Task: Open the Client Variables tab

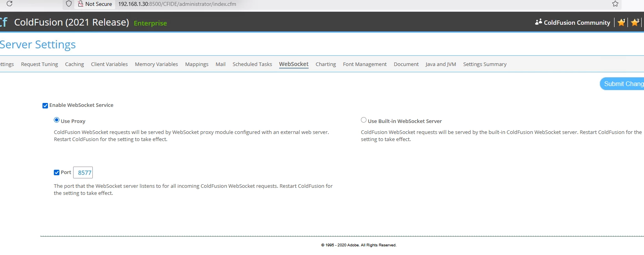Action: pos(109,64)
